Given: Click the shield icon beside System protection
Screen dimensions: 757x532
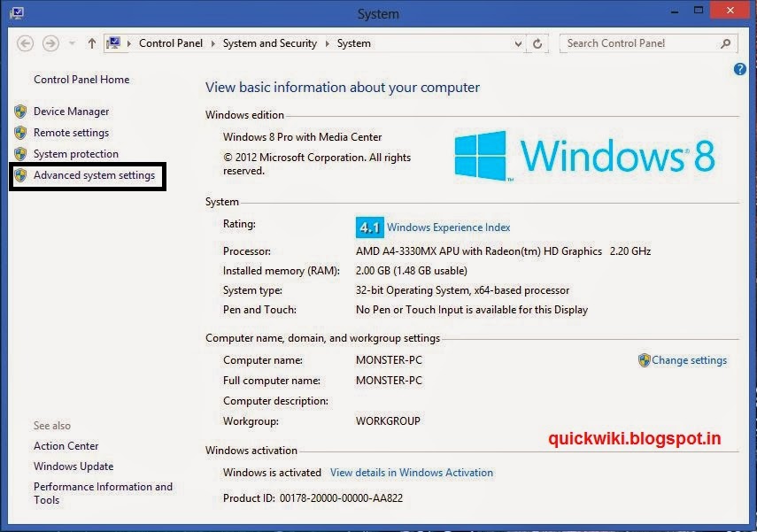Looking at the screenshot, I should (20, 154).
